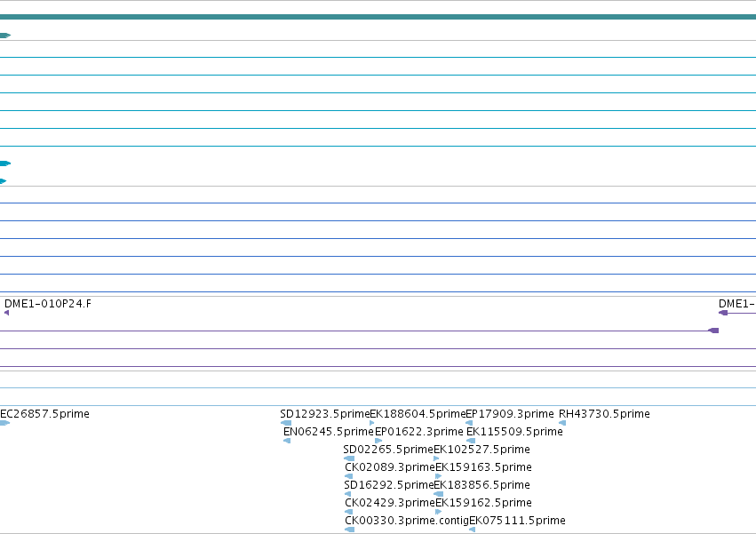Click the CK00330.3prime.contig label
This screenshot has width=756, height=534.
pyautogui.click(x=407, y=521)
